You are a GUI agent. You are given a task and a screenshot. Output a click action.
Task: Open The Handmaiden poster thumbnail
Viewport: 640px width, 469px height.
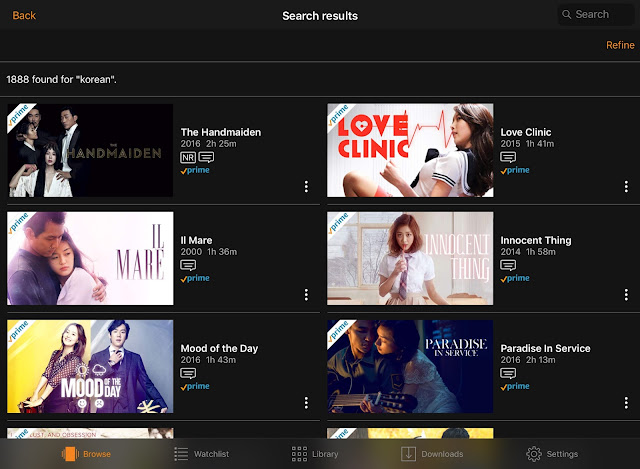90,150
